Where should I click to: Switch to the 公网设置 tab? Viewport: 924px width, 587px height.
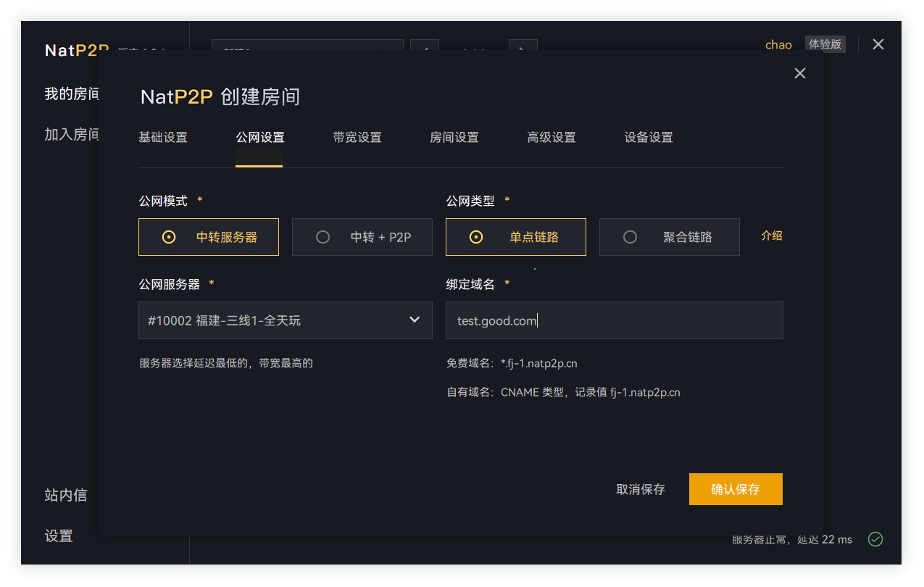(260, 137)
